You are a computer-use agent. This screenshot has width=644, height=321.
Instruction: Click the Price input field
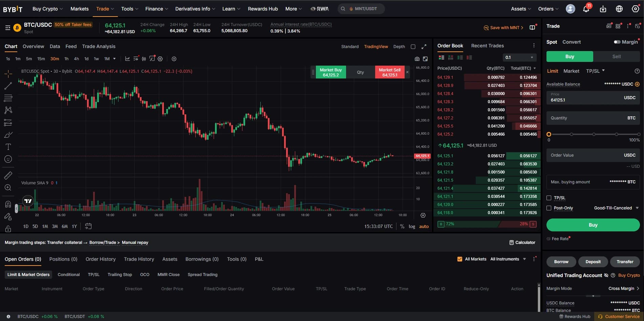[x=593, y=97]
